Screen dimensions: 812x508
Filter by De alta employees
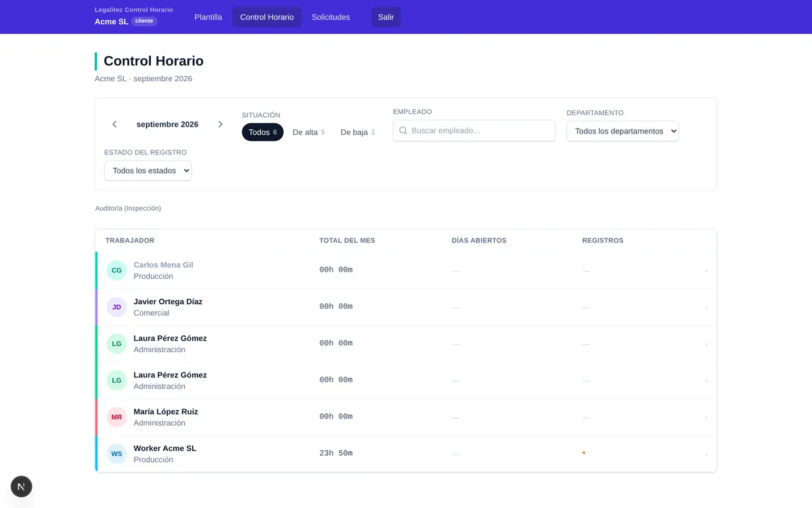pos(309,132)
